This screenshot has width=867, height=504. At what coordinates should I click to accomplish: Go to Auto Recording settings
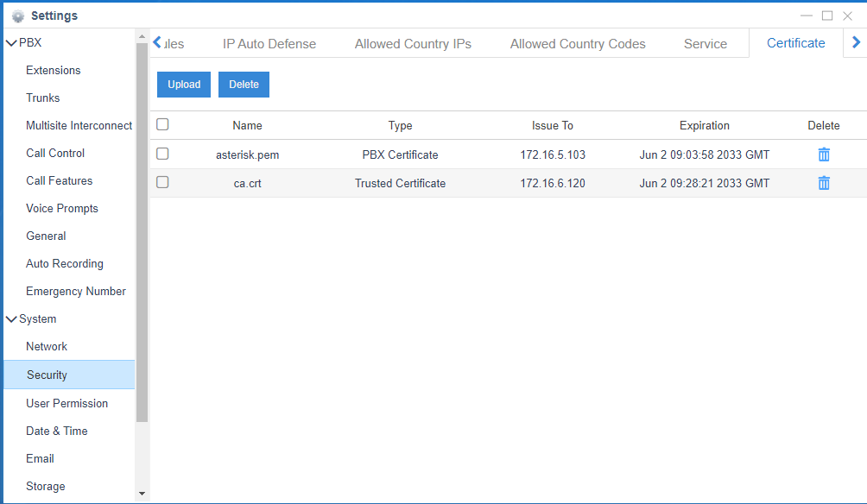pos(65,263)
